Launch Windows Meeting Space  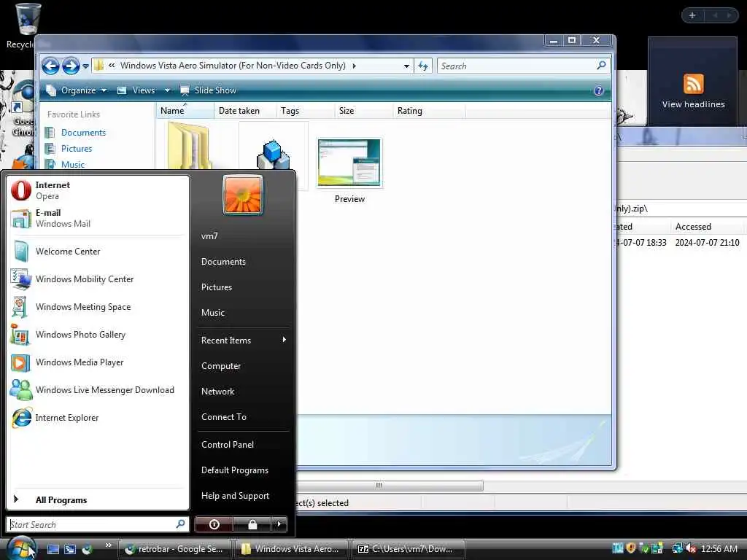[x=98, y=307]
